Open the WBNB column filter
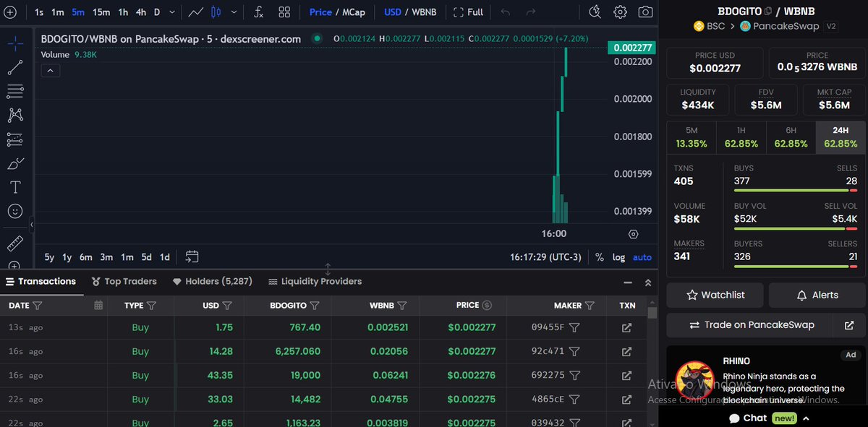Image resolution: width=868 pixels, height=427 pixels. pos(402,306)
